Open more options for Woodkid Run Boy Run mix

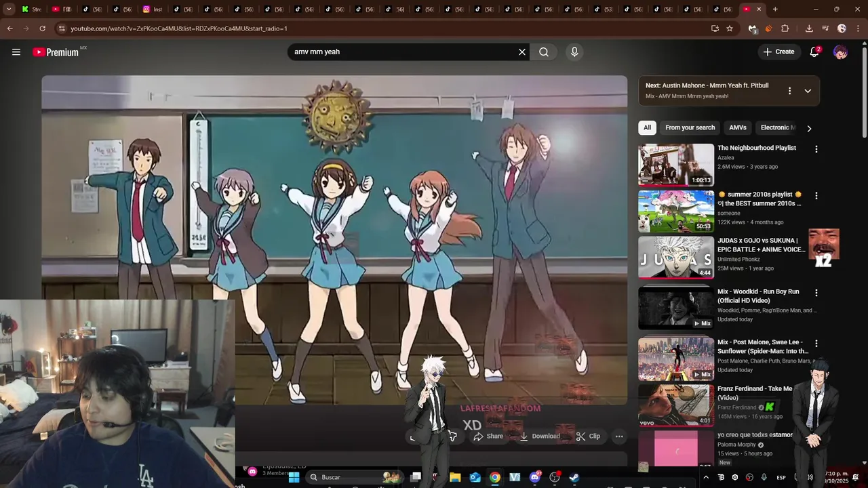(816, 293)
